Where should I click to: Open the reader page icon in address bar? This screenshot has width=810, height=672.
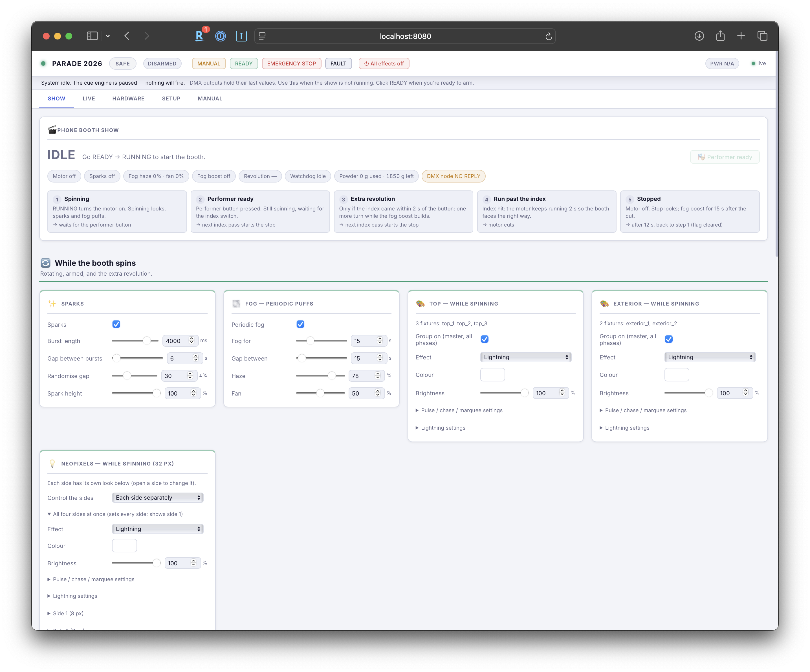(x=262, y=36)
